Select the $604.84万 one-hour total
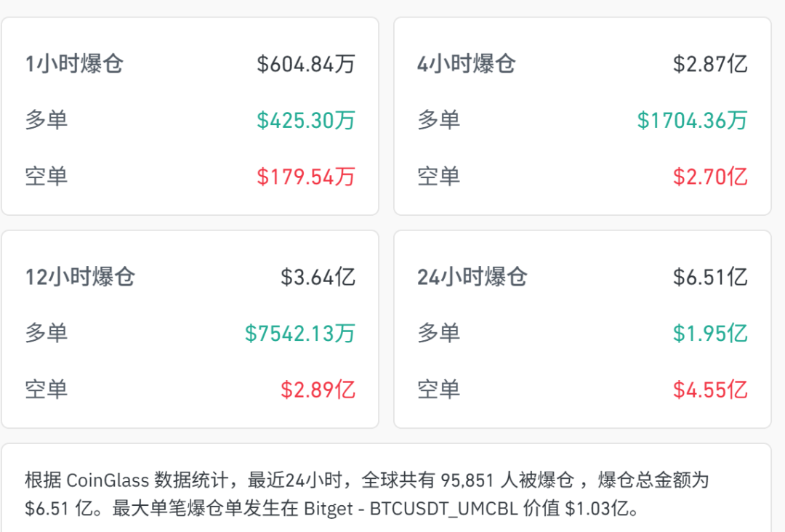The height and width of the screenshot is (532, 785). click(x=306, y=64)
